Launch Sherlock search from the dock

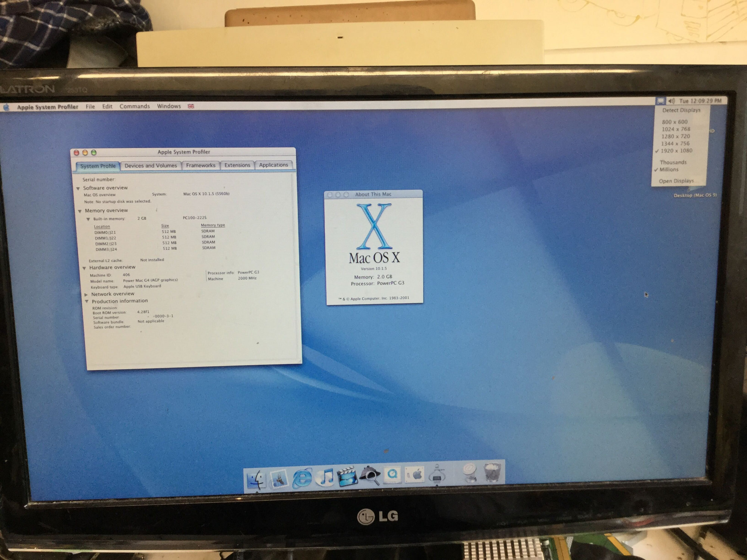(x=370, y=475)
